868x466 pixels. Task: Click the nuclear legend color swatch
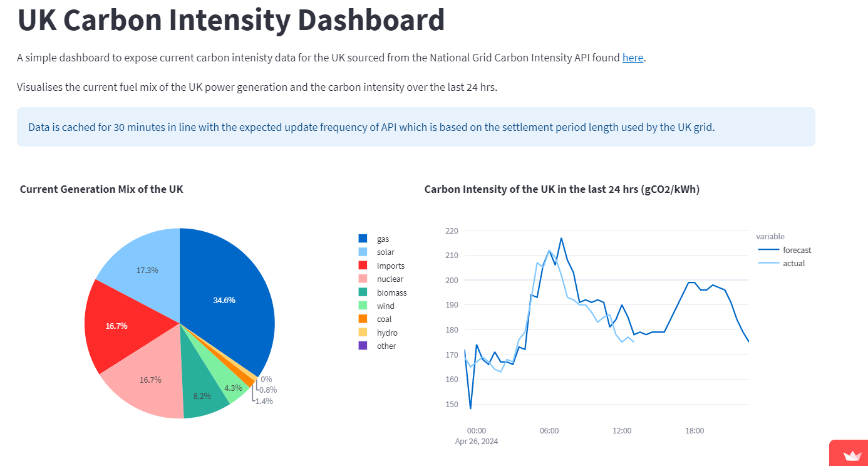363,279
